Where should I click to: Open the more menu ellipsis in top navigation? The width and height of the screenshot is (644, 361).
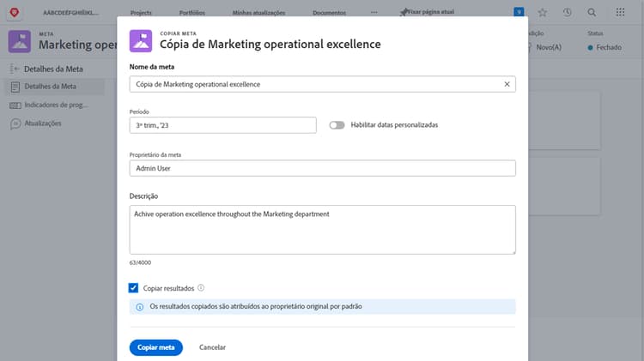coord(374,12)
